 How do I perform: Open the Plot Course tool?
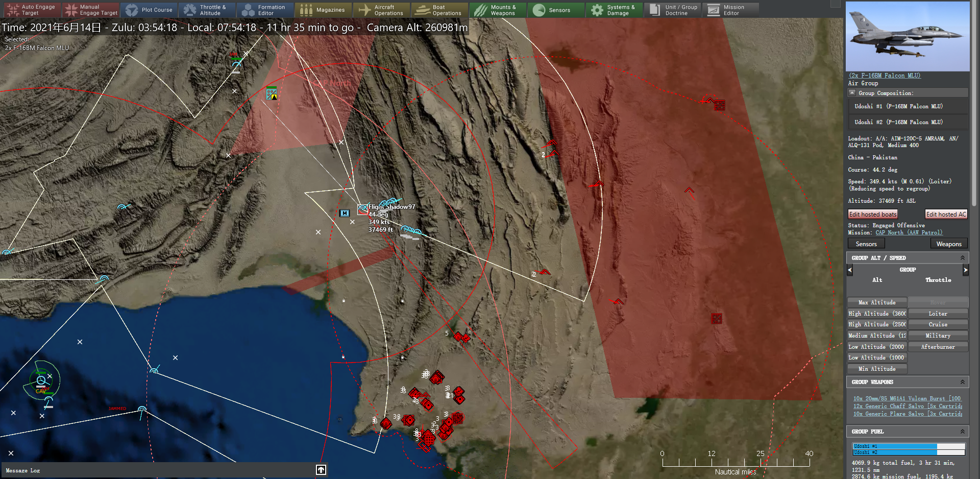click(149, 10)
